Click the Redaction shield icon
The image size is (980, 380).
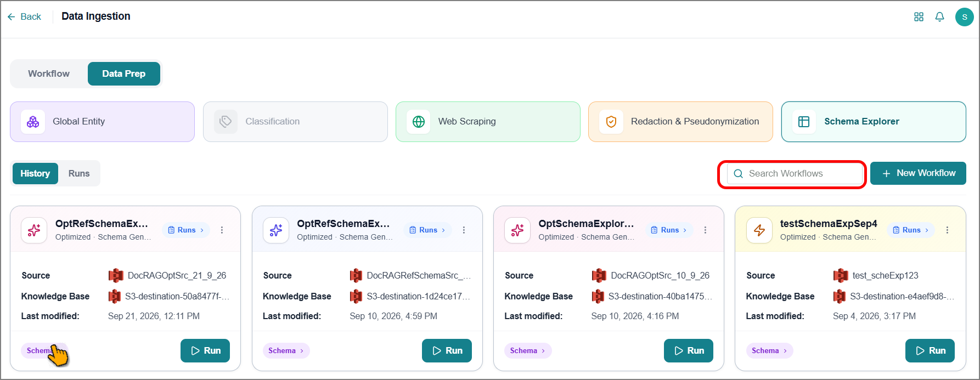(x=611, y=122)
